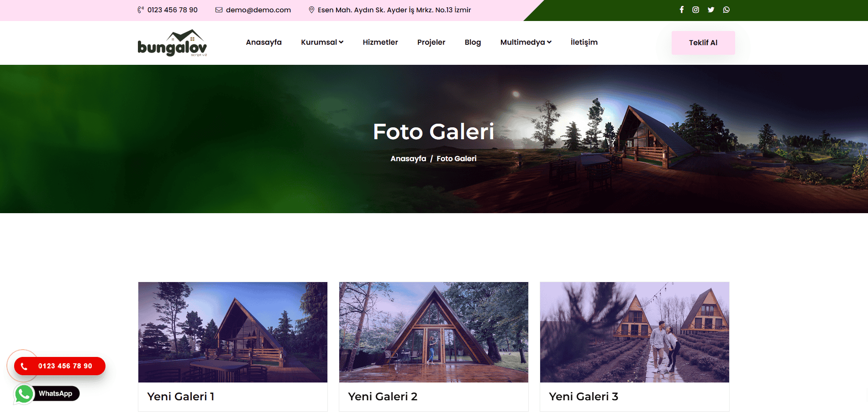Open the Facebook social icon
Image resolution: width=868 pixels, height=414 pixels.
(x=681, y=10)
